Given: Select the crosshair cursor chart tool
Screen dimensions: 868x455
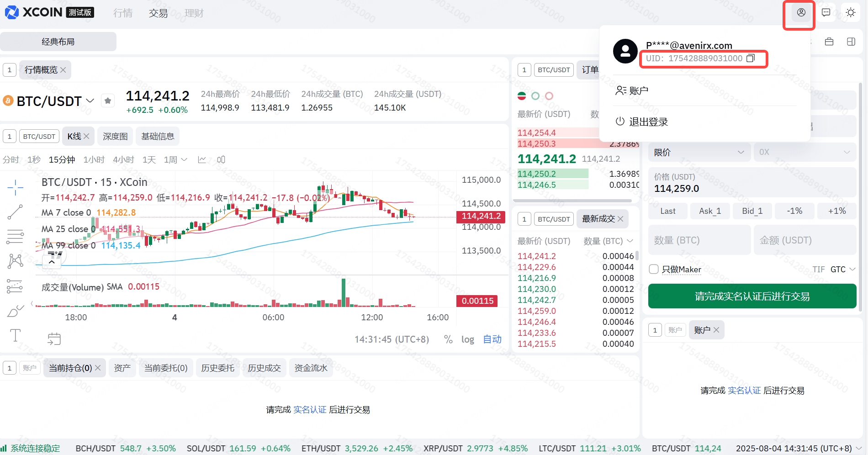Looking at the screenshot, I should coord(15,187).
